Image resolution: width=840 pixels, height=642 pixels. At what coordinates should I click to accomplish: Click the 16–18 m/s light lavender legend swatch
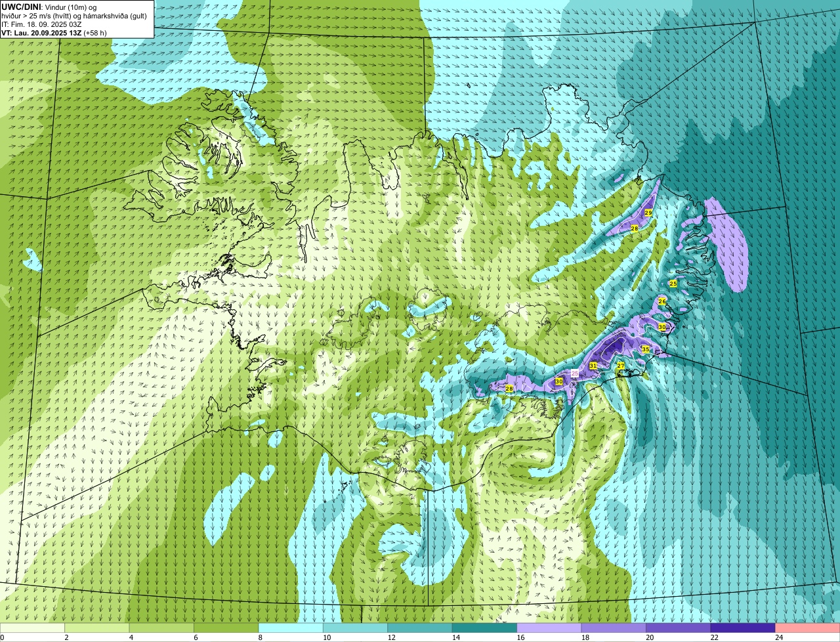click(x=549, y=628)
